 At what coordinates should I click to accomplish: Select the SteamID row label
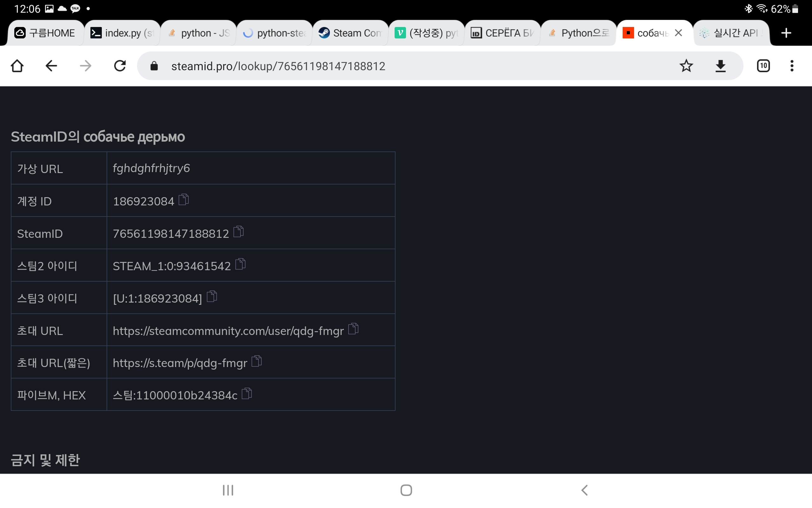coord(40,233)
